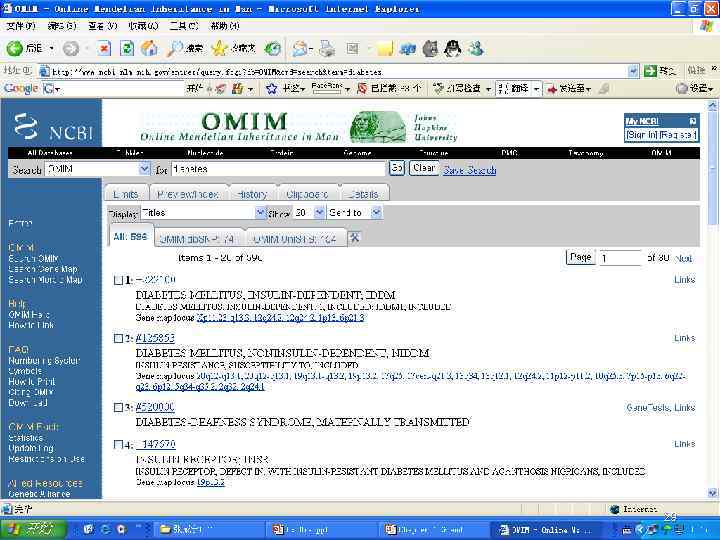Viewport: 720px width, 540px height.
Task: Open the Google toolbar bookmarks dropdown arrow
Action: point(303,89)
